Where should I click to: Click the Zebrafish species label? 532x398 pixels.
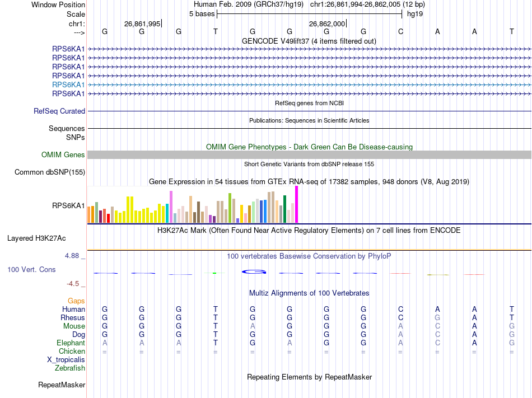click(x=70, y=368)
